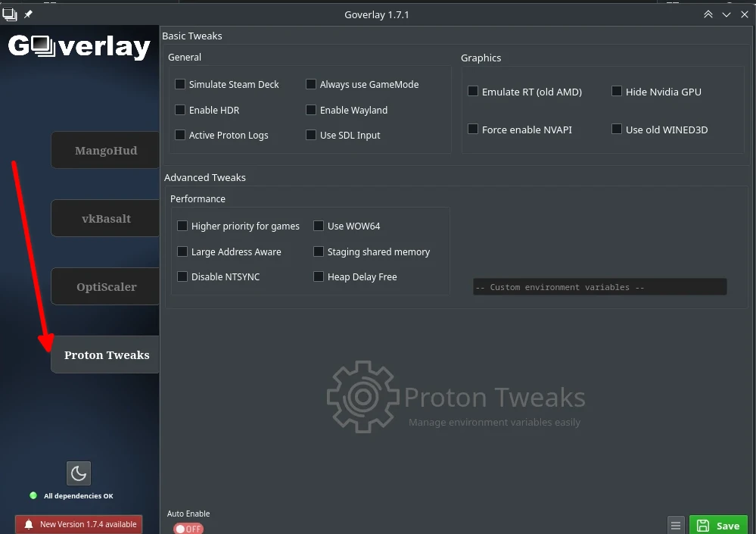
Task: Select the Proton Tweaks section
Action: [x=105, y=354]
